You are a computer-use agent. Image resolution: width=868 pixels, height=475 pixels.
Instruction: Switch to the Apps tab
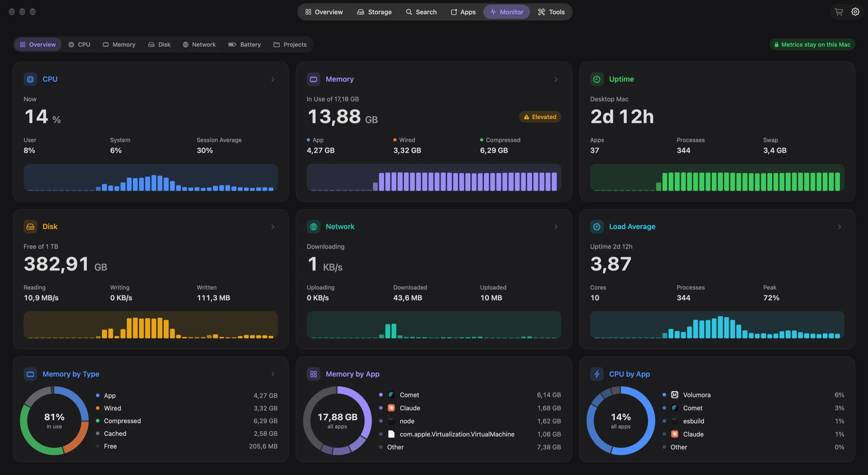click(x=463, y=12)
